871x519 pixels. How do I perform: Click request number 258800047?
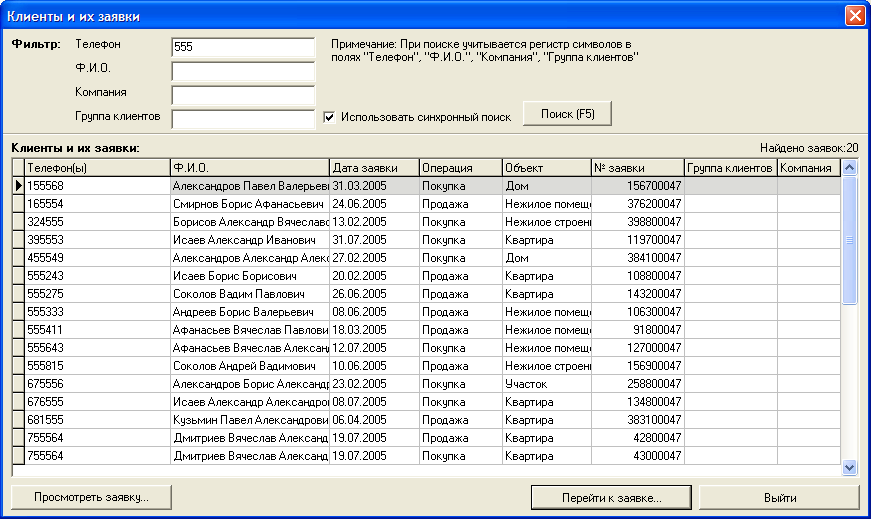click(x=638, y=384)
